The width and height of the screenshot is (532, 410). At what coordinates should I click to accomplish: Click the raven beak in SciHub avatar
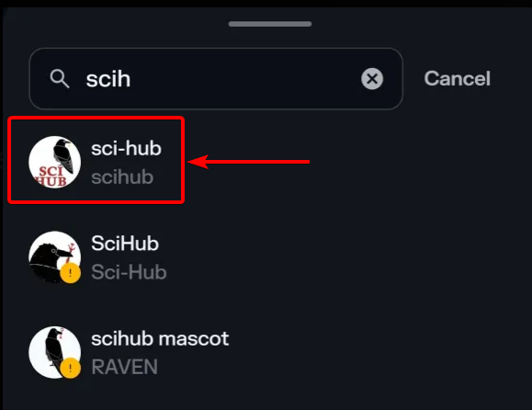[x=64, y=253]
